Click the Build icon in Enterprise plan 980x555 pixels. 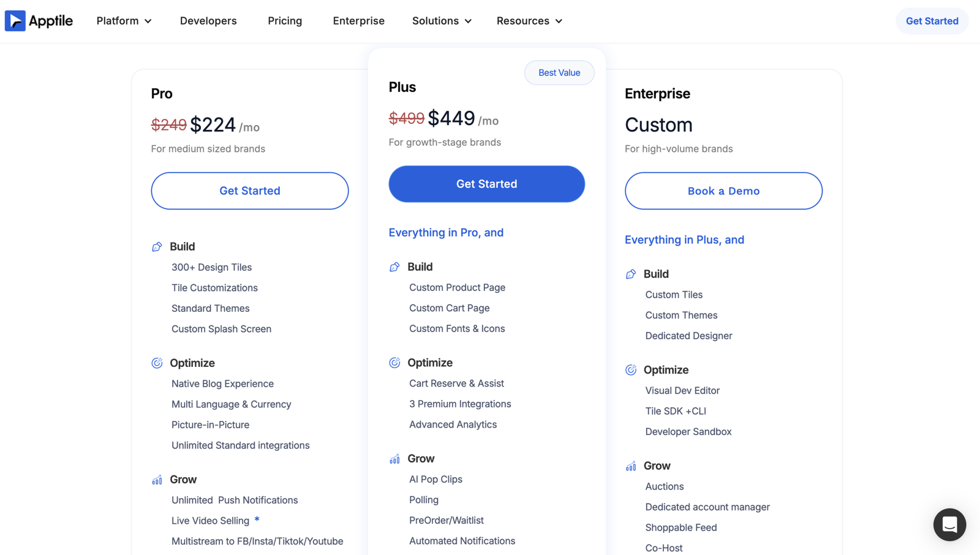pyautogui.click(x=631, y=274)
